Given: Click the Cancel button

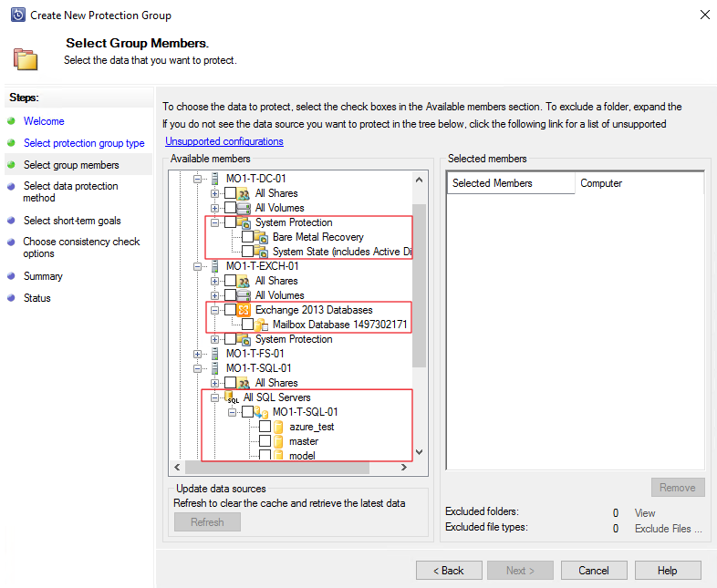Looking at the screenshot, I should tap(594, 570).
